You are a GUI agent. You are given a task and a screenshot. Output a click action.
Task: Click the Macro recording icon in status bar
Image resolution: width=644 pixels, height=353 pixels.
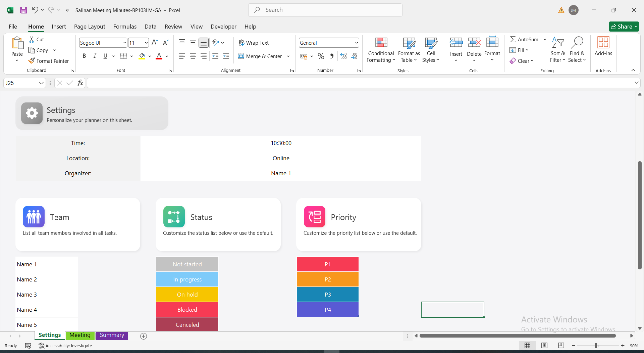tap(28, 346)
